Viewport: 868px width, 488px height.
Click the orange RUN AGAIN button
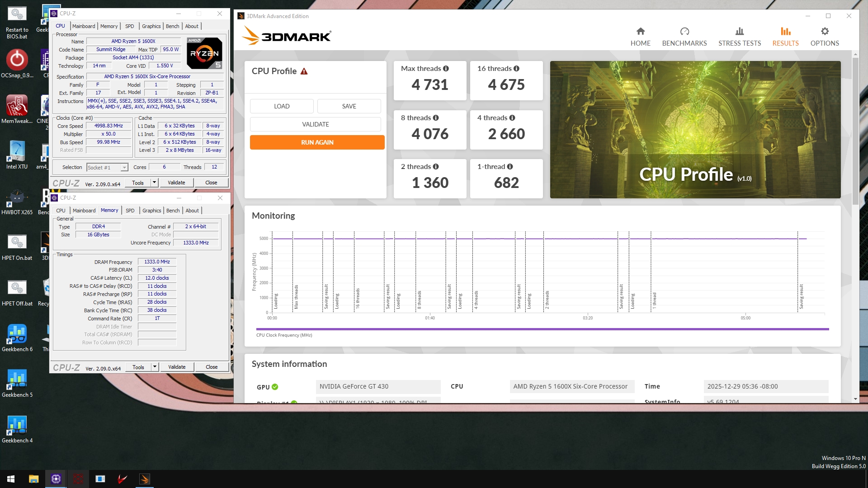tap(317, 142)
